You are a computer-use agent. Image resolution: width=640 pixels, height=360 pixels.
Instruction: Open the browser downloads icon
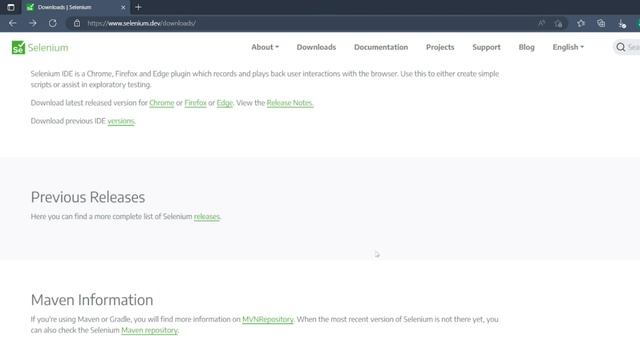click(622, 24)
